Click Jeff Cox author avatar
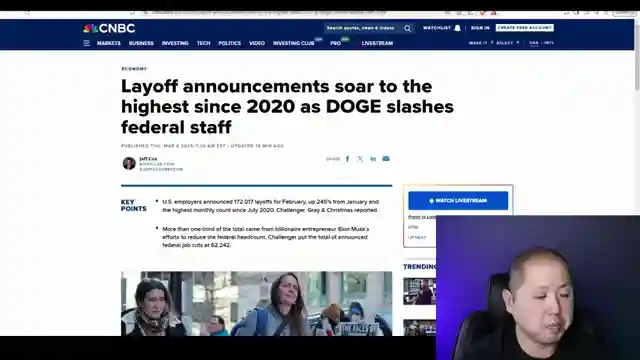This screenshot has width=640, height=360. point(129,163)
